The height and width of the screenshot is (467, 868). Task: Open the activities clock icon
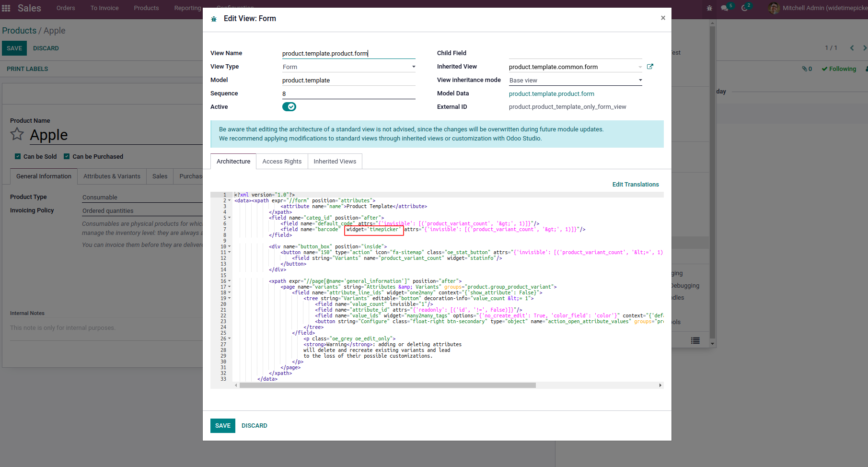(x=744, y=8)
